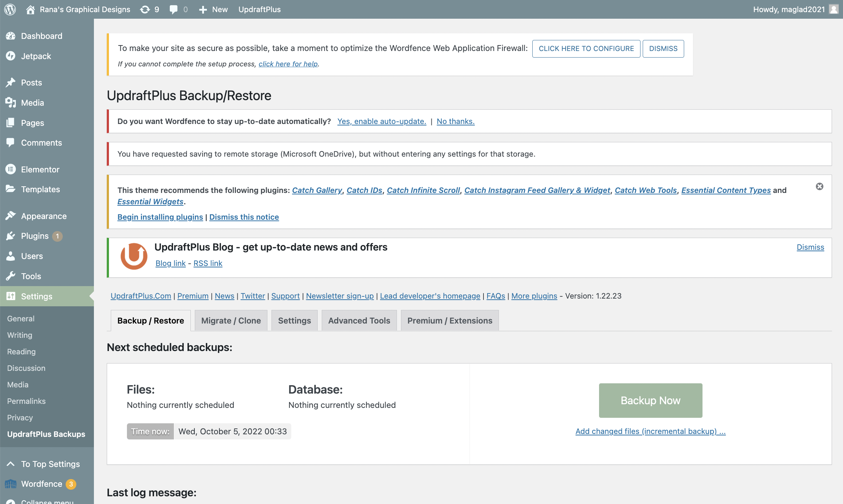
Task: Open the Newsletter sign-up link
Action: pyautogui.click(x=340, y=296)
